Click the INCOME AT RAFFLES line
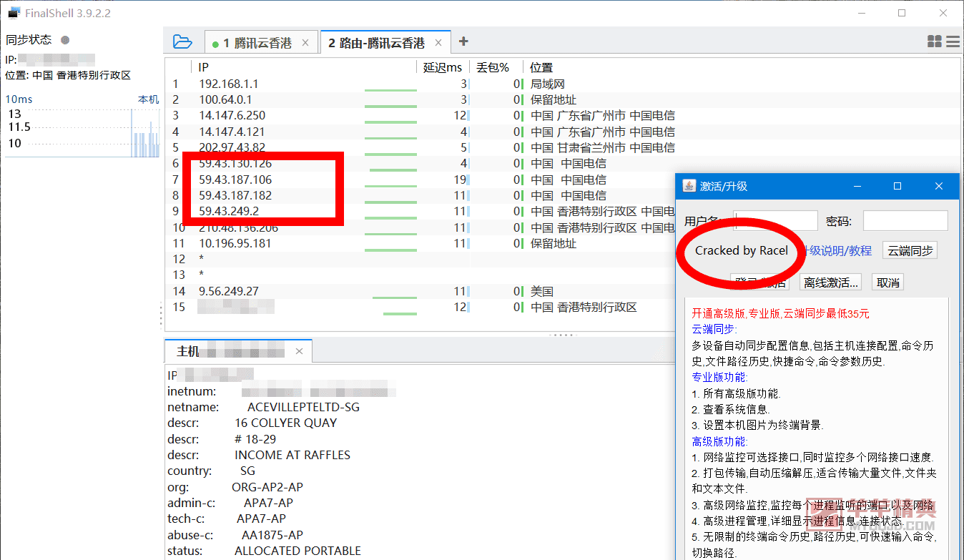 pos(292,455)
